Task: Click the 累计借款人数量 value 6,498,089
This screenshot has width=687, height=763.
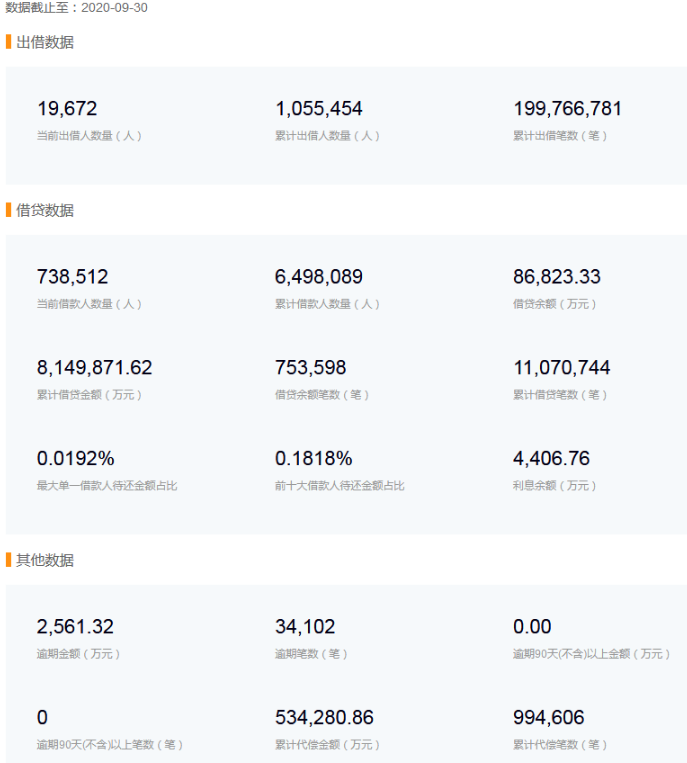Action: 319,277
